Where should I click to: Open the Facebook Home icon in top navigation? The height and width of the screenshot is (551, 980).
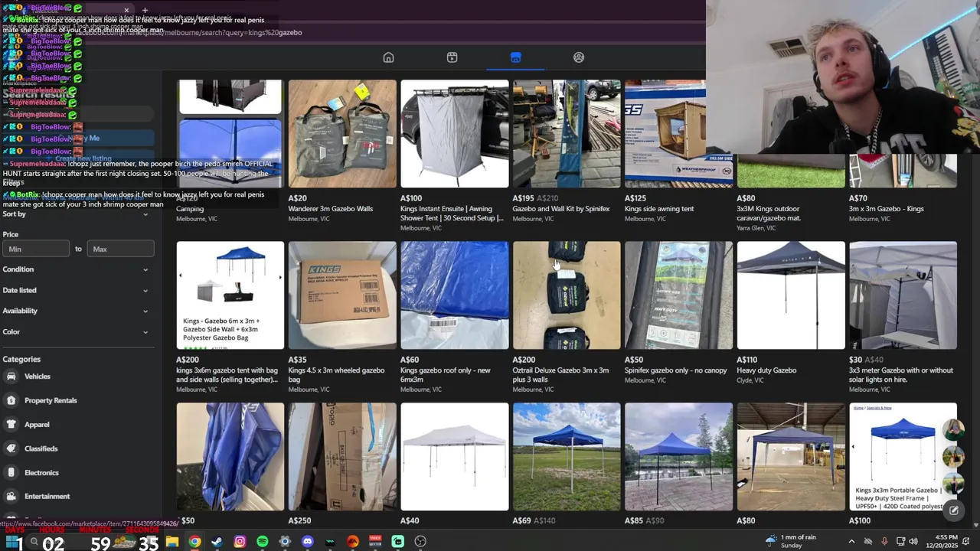388,57
